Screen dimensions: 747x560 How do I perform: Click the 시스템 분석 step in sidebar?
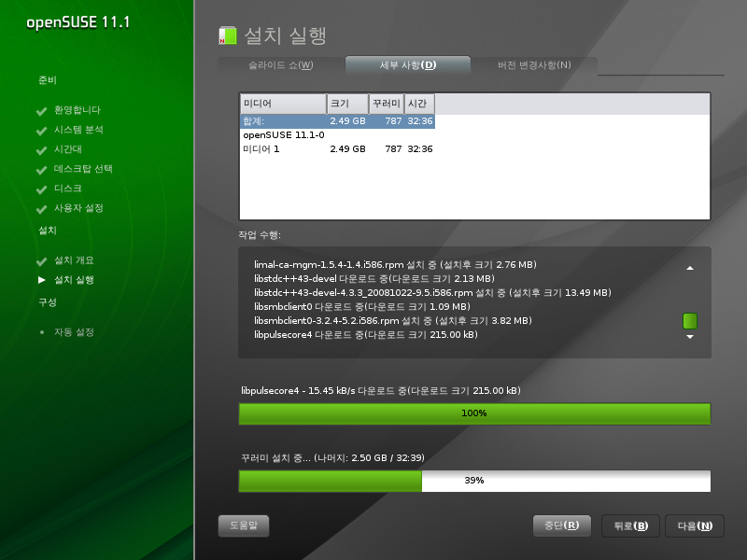(x=78, y=130)
